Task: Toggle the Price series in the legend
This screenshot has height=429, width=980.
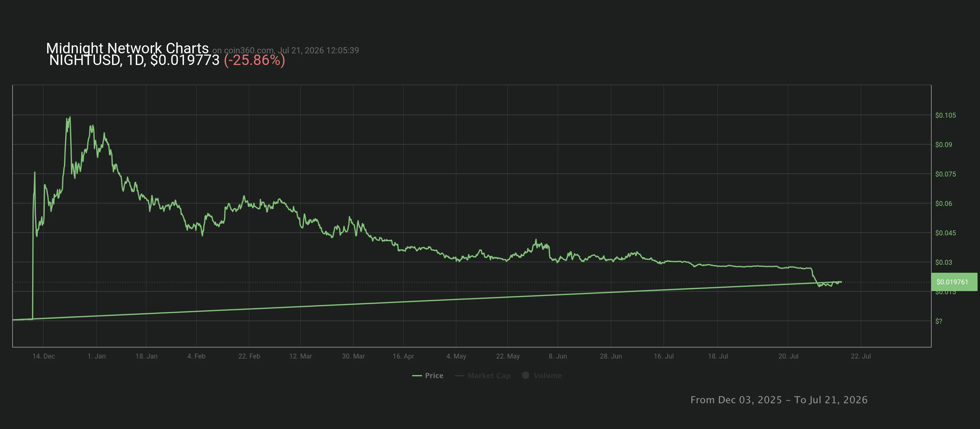Action: click(428, 375)
